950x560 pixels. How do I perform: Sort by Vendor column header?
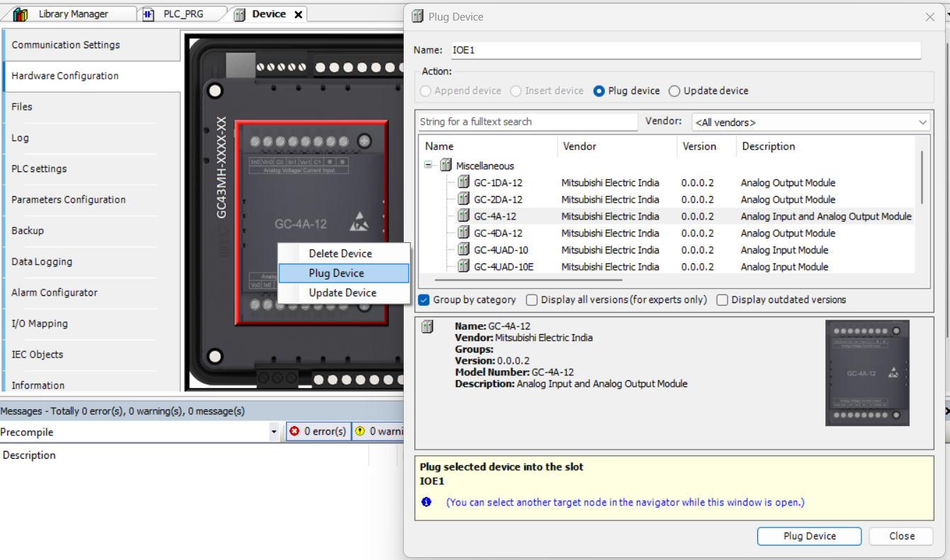pos(617,147)
